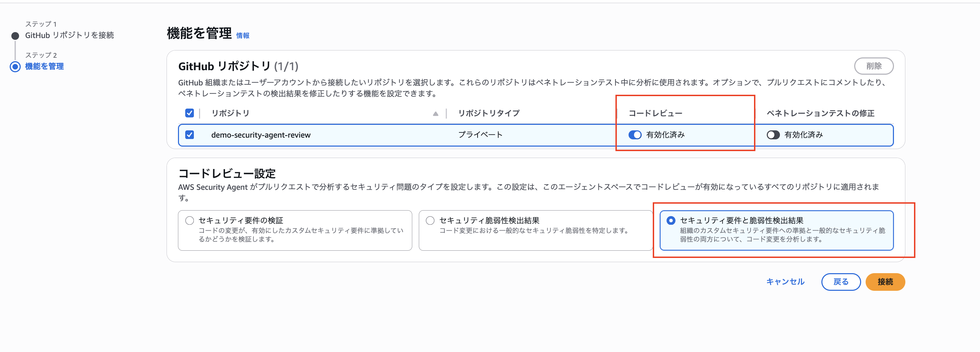This screenshot has height=352, width=980.
Task: Click the 戻る button
Action: click(841, 281)
